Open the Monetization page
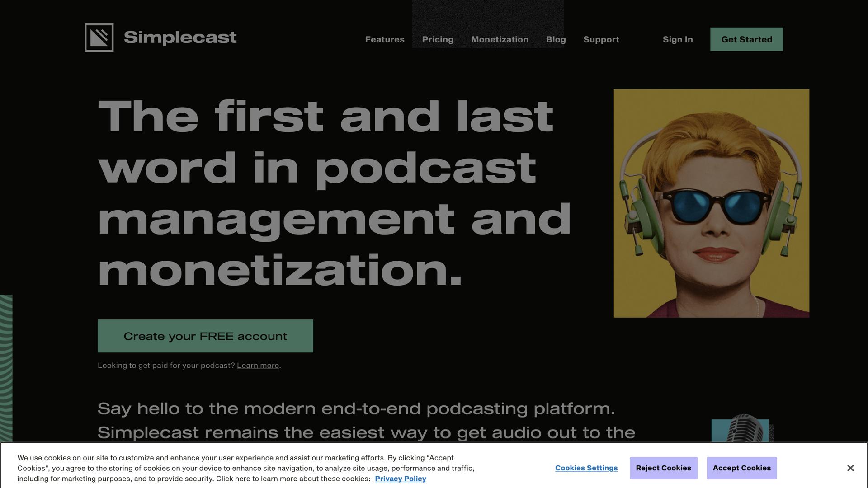 (500, 39)
